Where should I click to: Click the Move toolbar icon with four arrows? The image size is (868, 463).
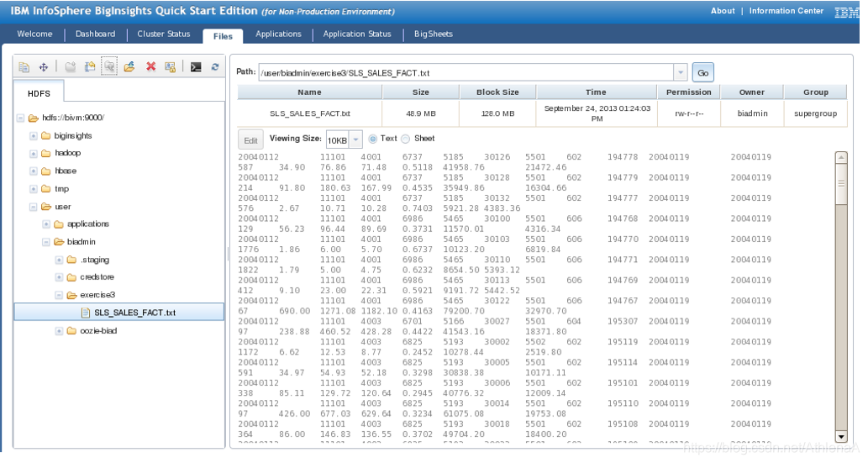coord(43,67)
